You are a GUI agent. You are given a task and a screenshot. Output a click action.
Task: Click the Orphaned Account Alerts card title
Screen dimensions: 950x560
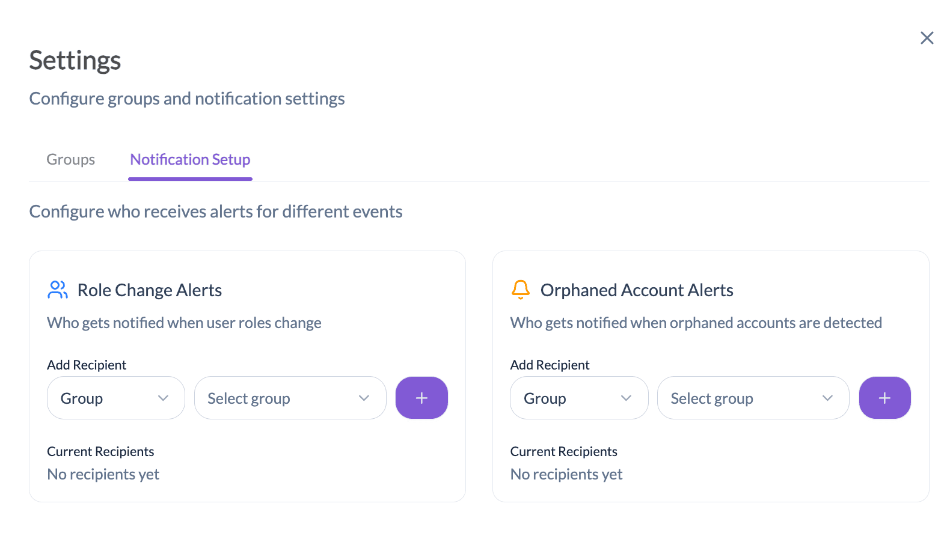(x=637, y=290)
